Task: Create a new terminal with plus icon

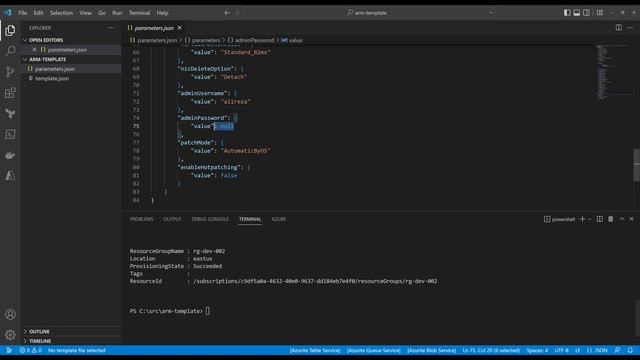Action: pos(582,219)
